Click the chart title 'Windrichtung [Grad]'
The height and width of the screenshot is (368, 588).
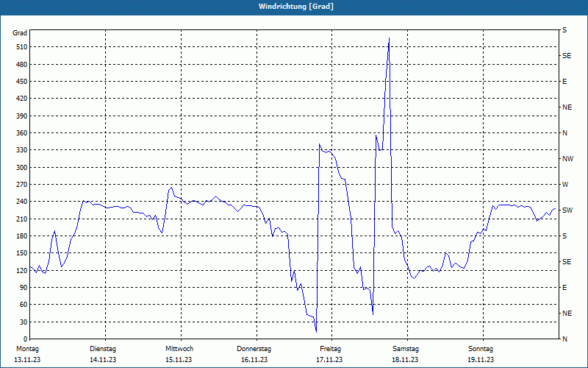pos(296,7)
